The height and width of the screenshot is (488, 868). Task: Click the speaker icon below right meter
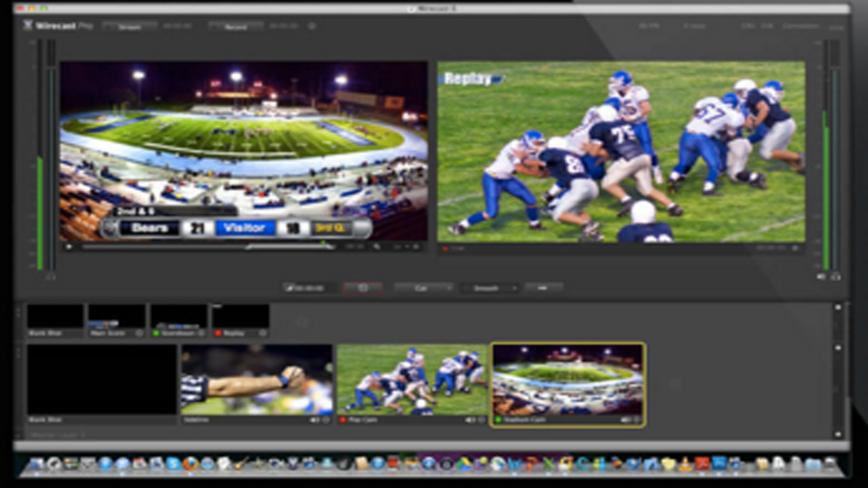click(x=821, y=277)
